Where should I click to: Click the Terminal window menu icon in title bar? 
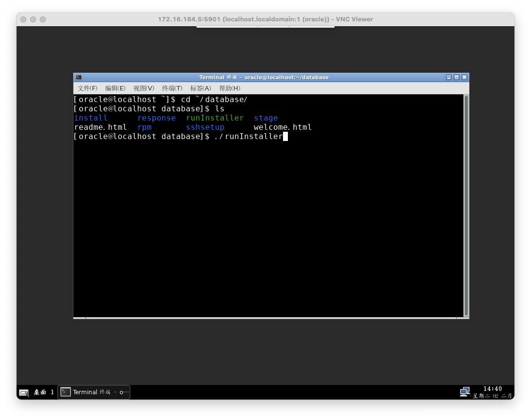coord(79,77)
